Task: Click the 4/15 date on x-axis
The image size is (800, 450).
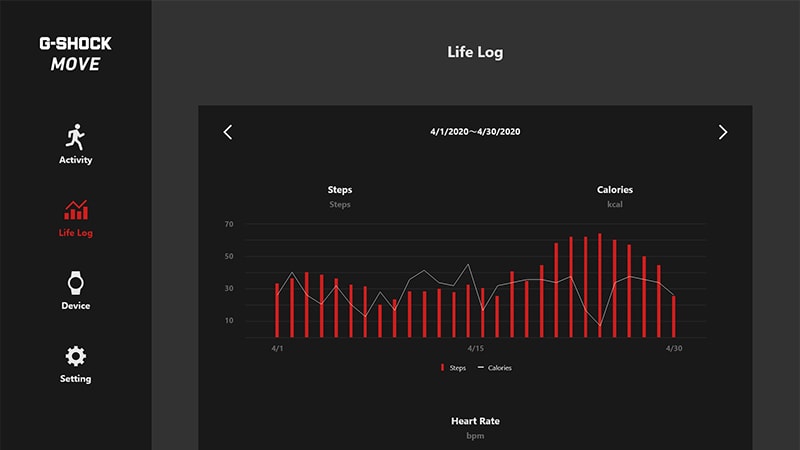Action: (x=476, y=348)
